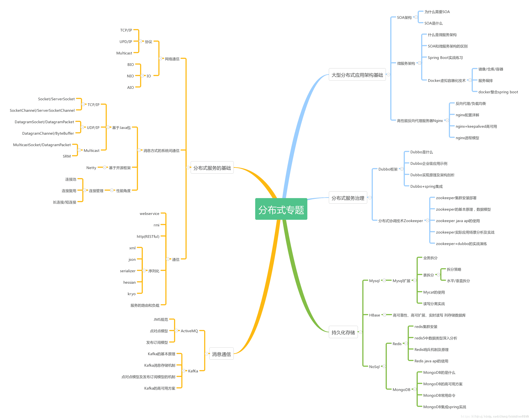Click the DatagramChannel/ByteBuffer leaf
This screenshot has height=420, width=531.
(48, 133)
